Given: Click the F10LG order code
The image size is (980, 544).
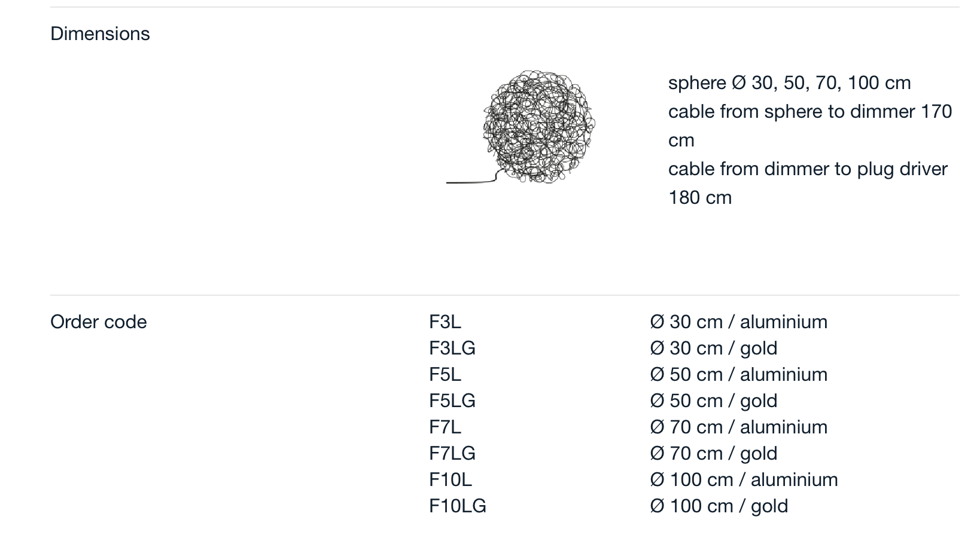Looking at the screenshot, I should pos(458,506).
